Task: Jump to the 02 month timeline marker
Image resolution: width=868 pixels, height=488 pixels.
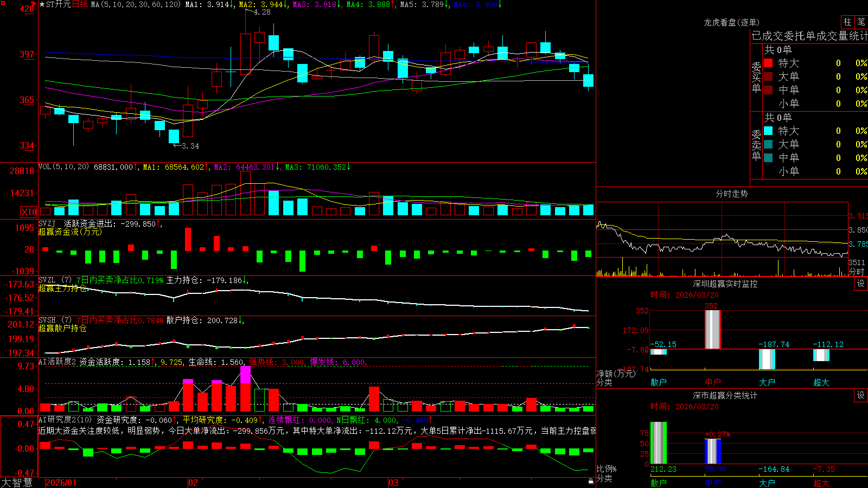Action: pos(193,483)
